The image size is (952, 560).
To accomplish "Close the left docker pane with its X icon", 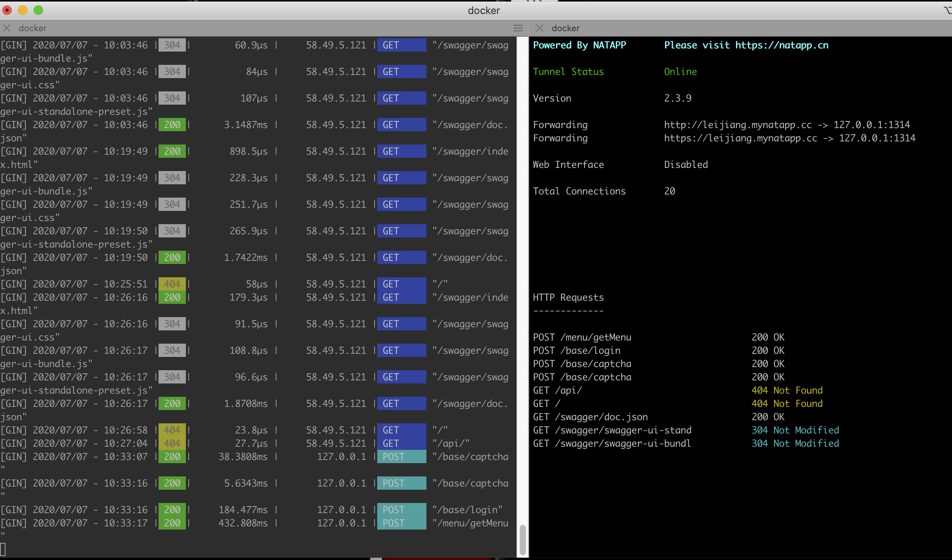I will click(x=6, y=28).
